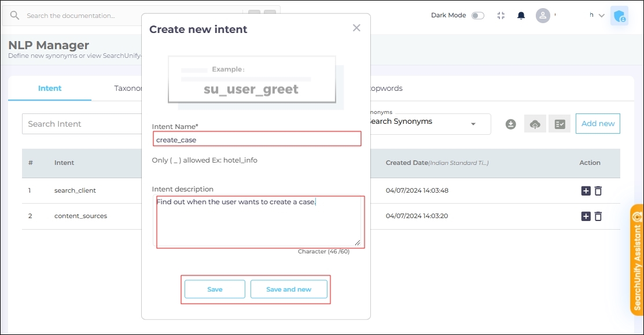Click the Intent description text area
Screen dimensions: 644x335
click(259, 222)
